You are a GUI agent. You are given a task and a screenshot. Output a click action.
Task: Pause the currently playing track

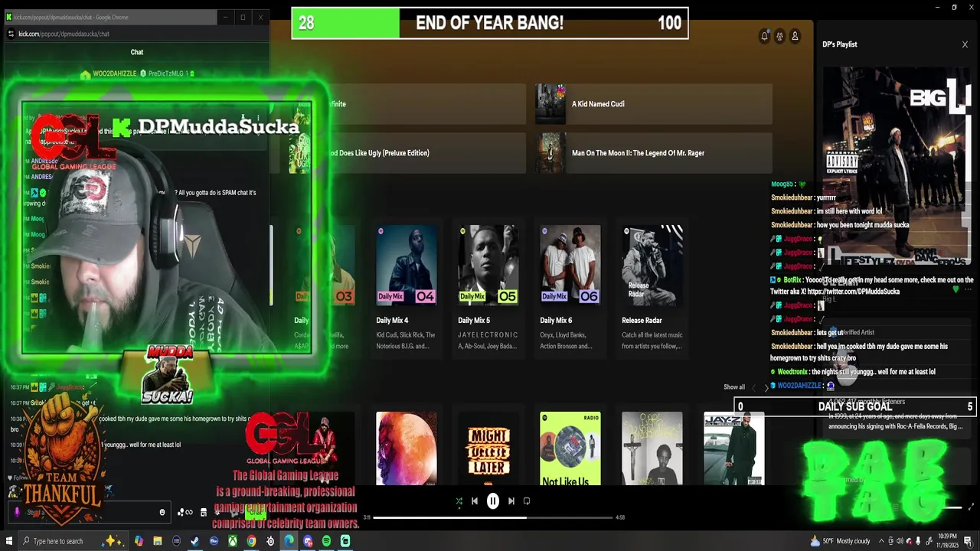(492, 501)
